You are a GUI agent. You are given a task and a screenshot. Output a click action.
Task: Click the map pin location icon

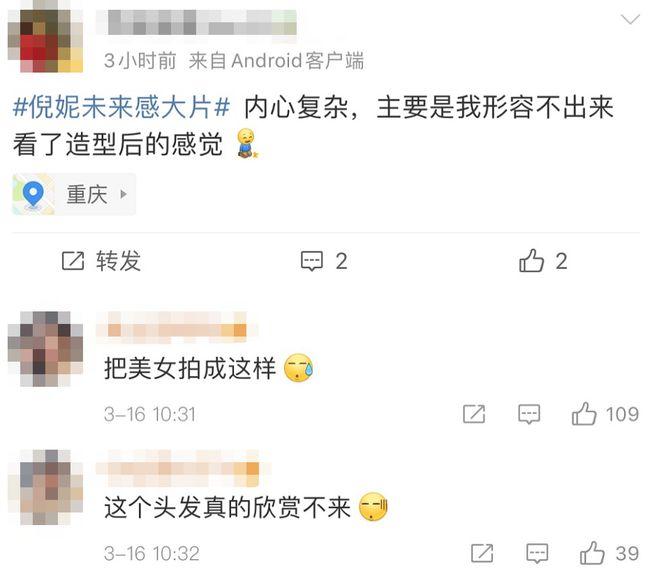(33, 194)
